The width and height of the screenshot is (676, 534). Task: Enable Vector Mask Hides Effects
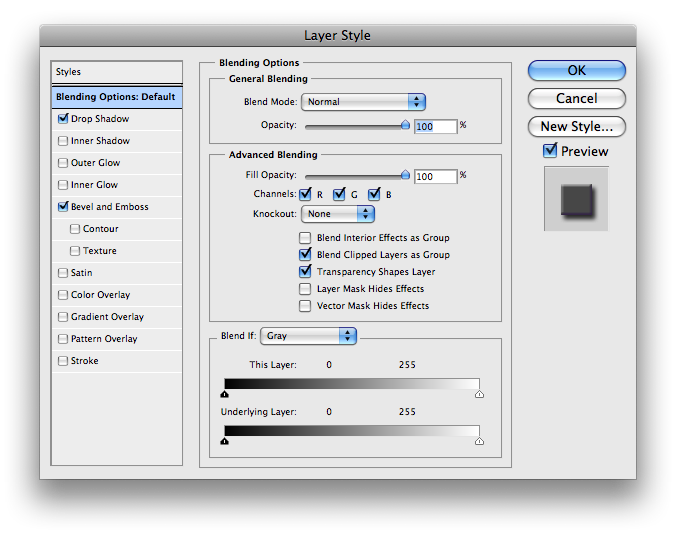pos(305,306)
